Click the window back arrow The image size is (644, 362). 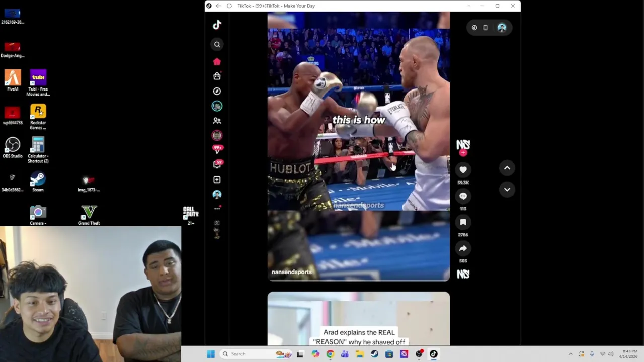click(218, 6)
